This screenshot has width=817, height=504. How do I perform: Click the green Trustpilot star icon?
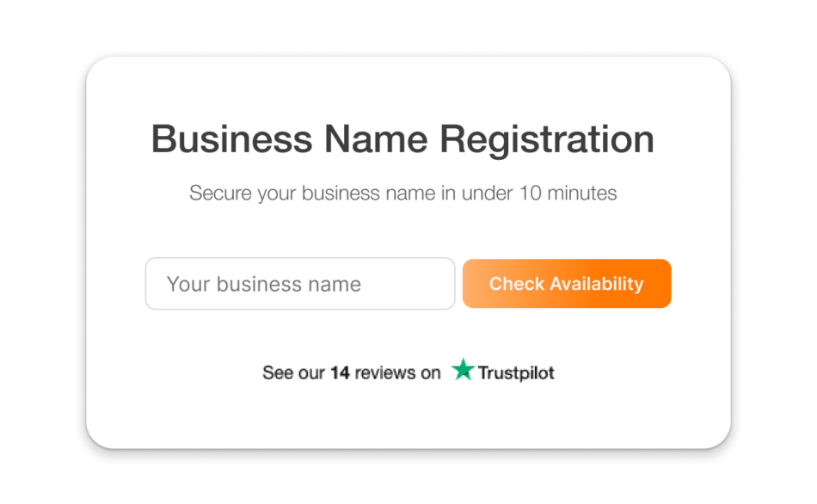tap(463, 370)
